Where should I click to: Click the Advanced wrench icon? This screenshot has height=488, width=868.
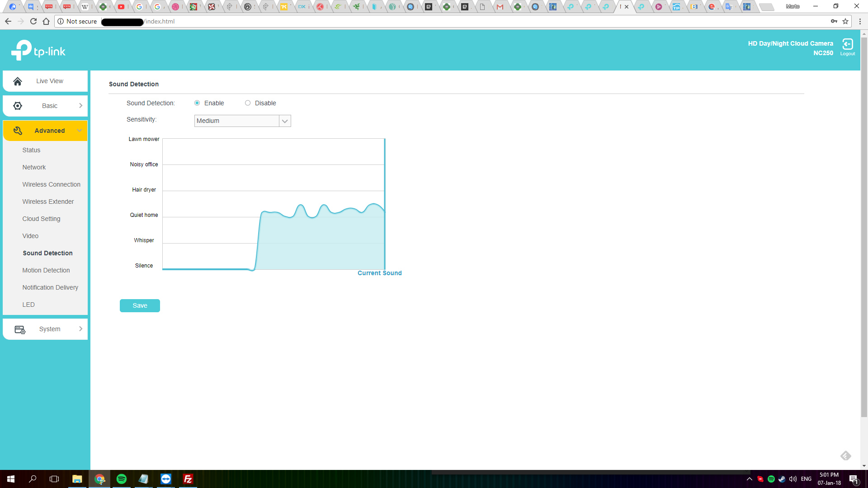(x=18, y=131)
